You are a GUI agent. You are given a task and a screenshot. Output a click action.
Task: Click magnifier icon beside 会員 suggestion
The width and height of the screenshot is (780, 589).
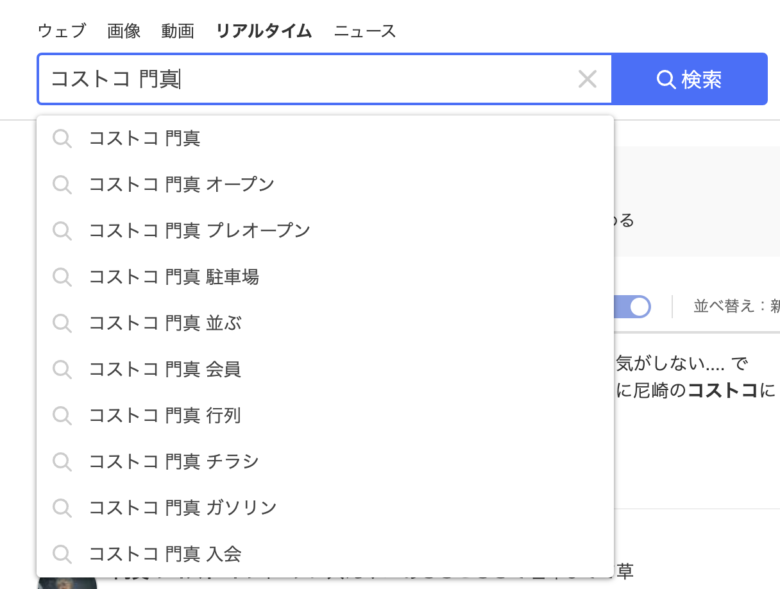point(62,370)
